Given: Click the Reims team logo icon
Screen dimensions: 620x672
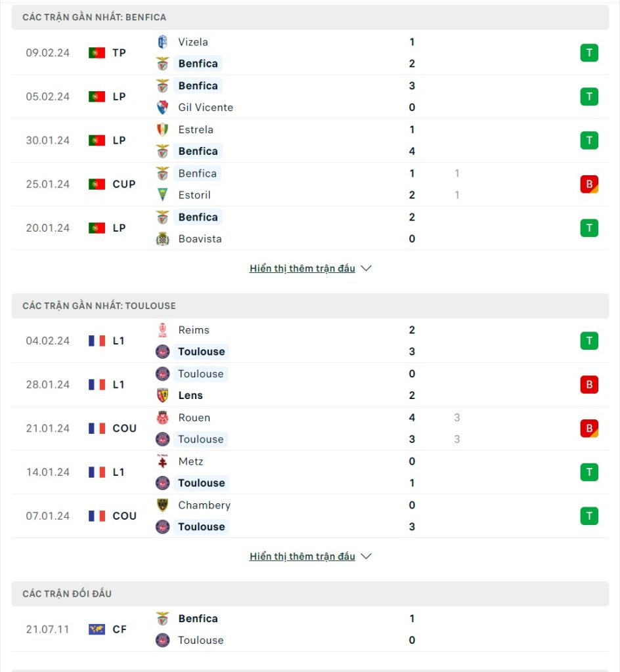Looking at the screenshot, I should point(162,330).
